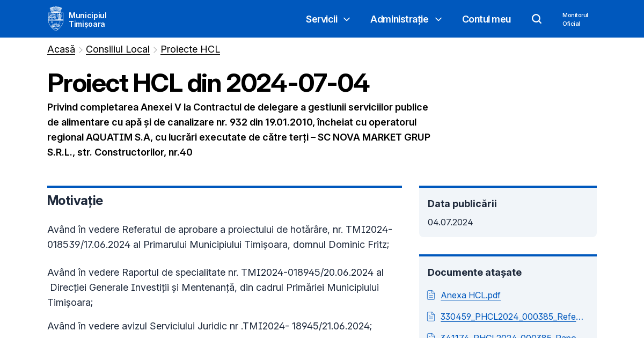Expand the Administrație dropdown arrow
Viewport: 644px width, 338px height.
pyautogui.click(x=438, y=19)
